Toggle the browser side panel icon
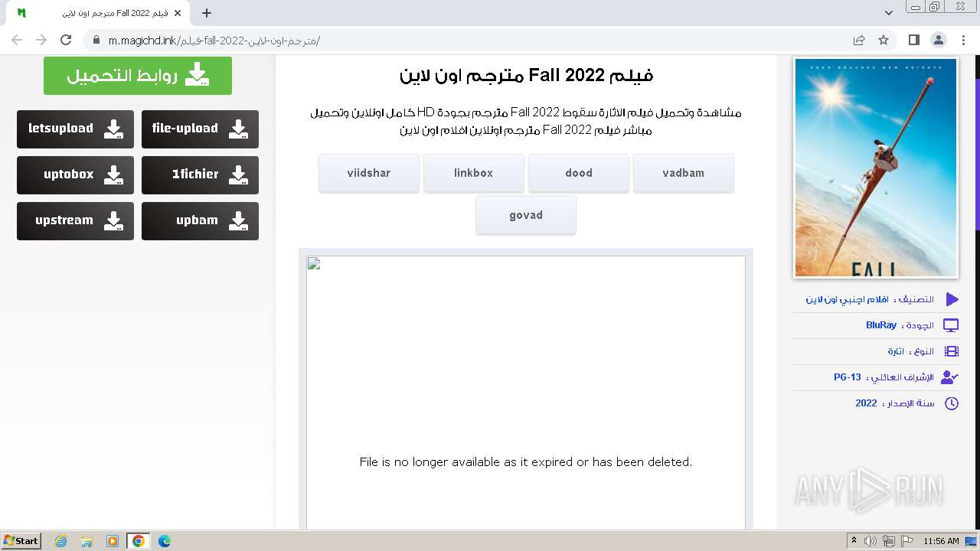Screen dimensions: 980x551 (x=914, y=40)
